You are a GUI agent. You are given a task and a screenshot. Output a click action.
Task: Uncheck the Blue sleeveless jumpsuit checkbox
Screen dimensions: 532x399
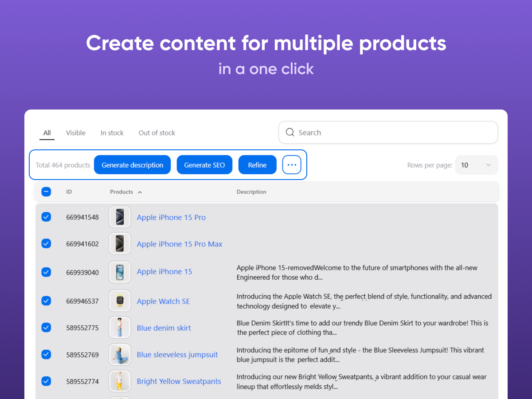tap(46, 354)
